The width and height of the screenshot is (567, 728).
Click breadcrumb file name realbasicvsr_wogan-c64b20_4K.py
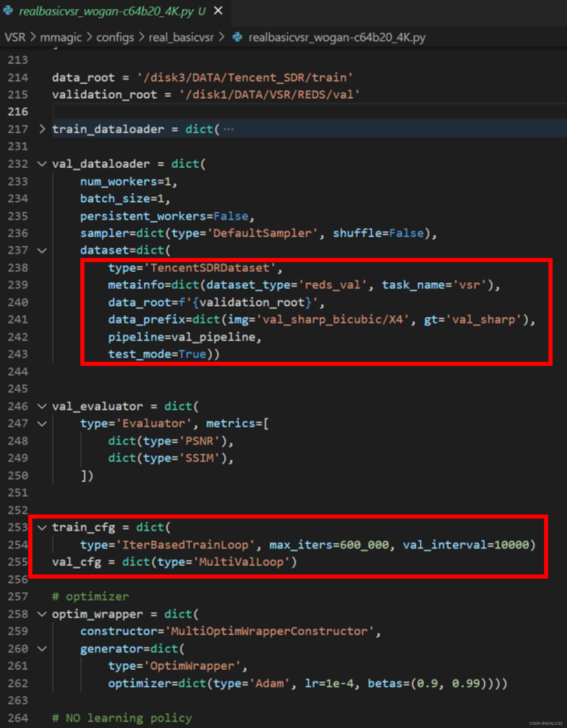(x=336, y=37)
